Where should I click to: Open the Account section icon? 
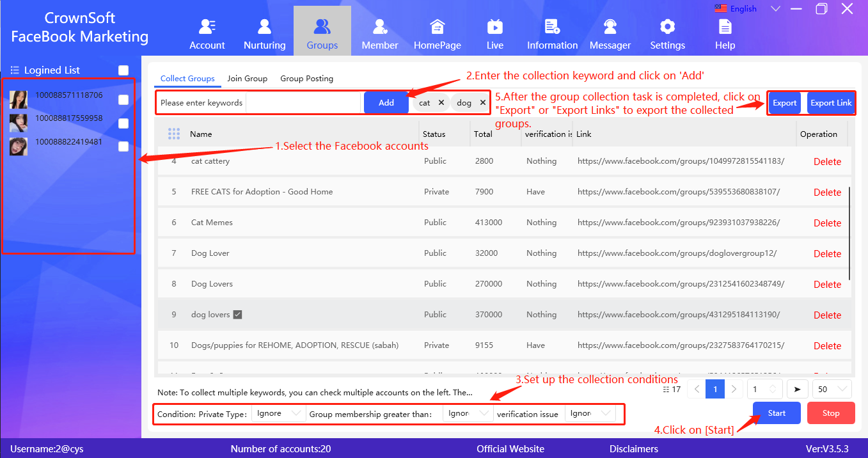[207, 27]
